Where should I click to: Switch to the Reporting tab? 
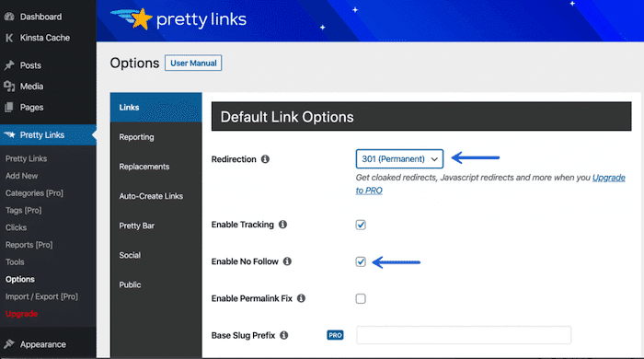point(155,137)
